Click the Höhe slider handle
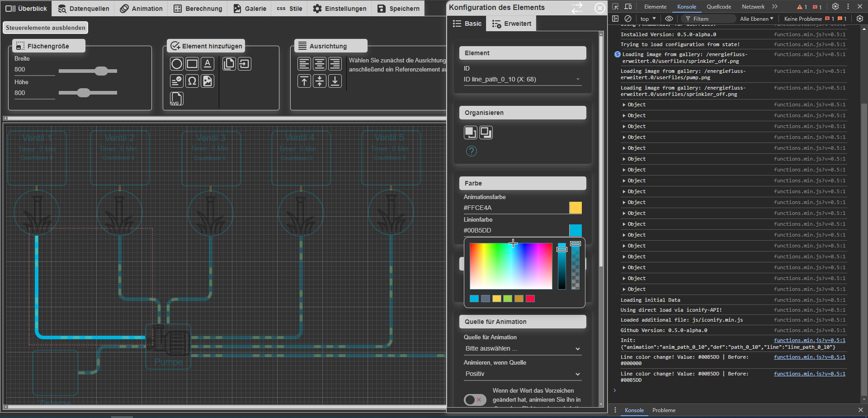This screenshot has width=868, height=418. [x=83, y=93]
